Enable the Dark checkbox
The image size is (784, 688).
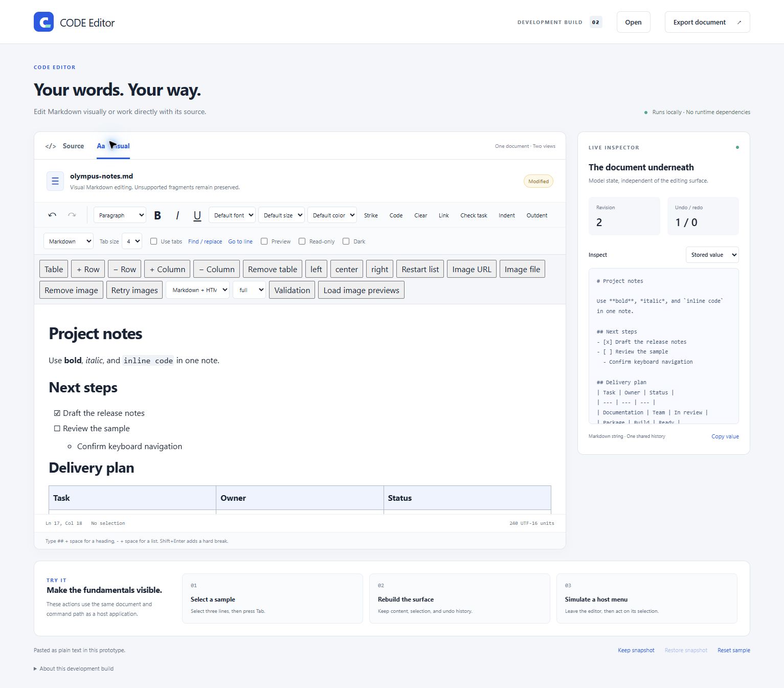click(346, 241)
